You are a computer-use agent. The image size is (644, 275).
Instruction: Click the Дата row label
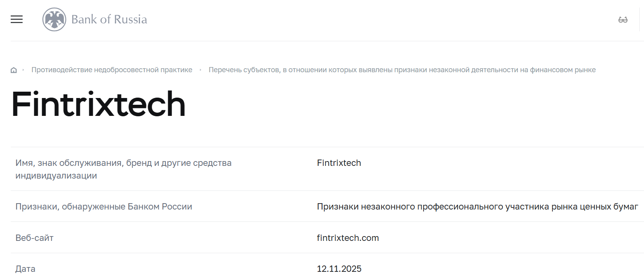(25, 269)
